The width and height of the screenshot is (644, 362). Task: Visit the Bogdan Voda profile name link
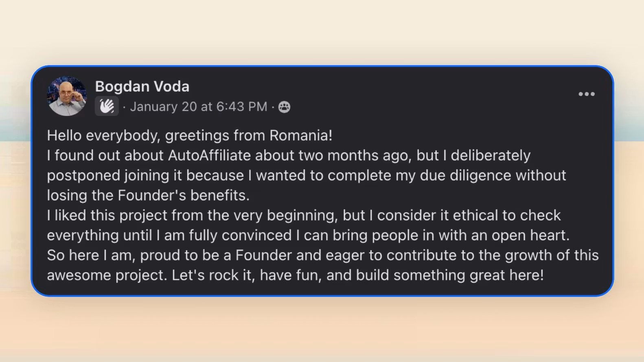pos(142,86)
